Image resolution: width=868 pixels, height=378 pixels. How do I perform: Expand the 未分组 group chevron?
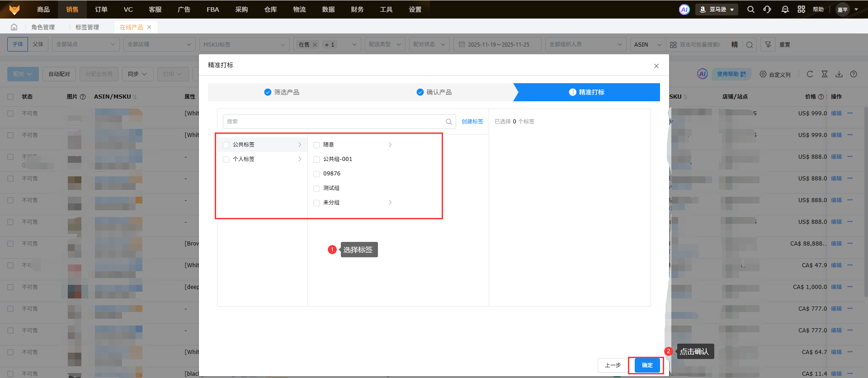390,203
